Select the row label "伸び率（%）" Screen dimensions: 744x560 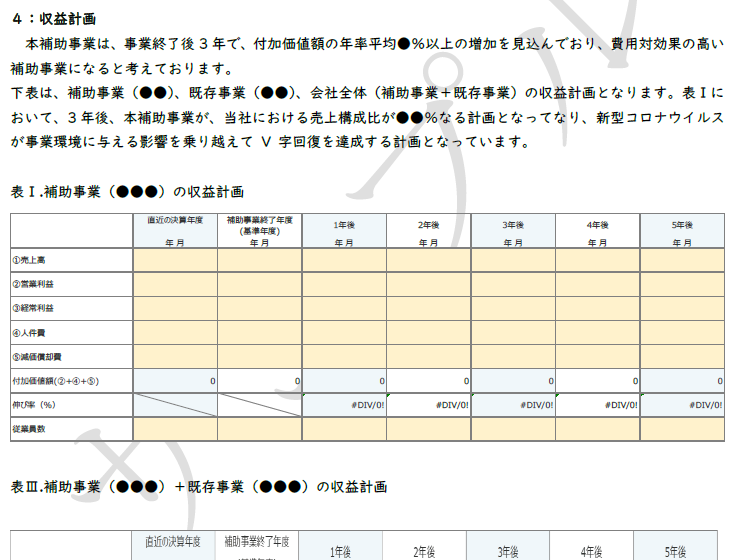pyautogui.click(x=34, y=405)
